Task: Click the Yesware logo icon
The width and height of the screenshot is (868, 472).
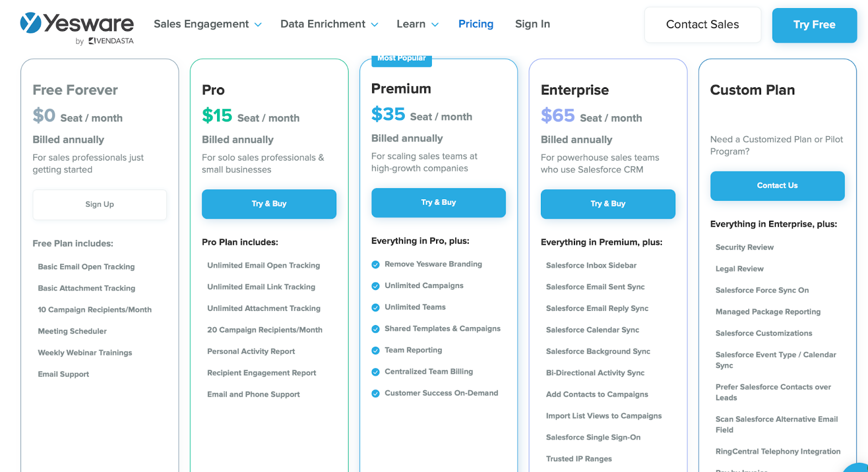Action: [x=31, y=23]
